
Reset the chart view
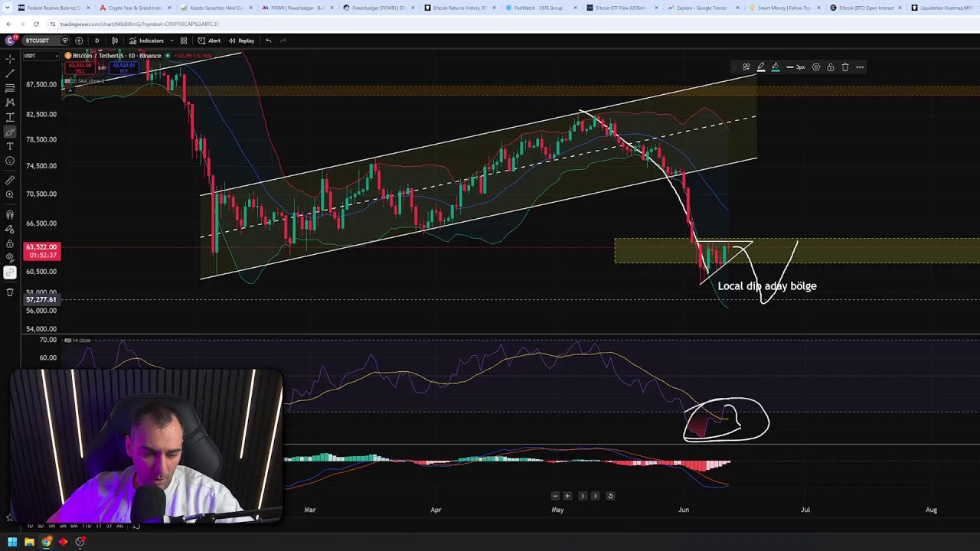[610, 496]
